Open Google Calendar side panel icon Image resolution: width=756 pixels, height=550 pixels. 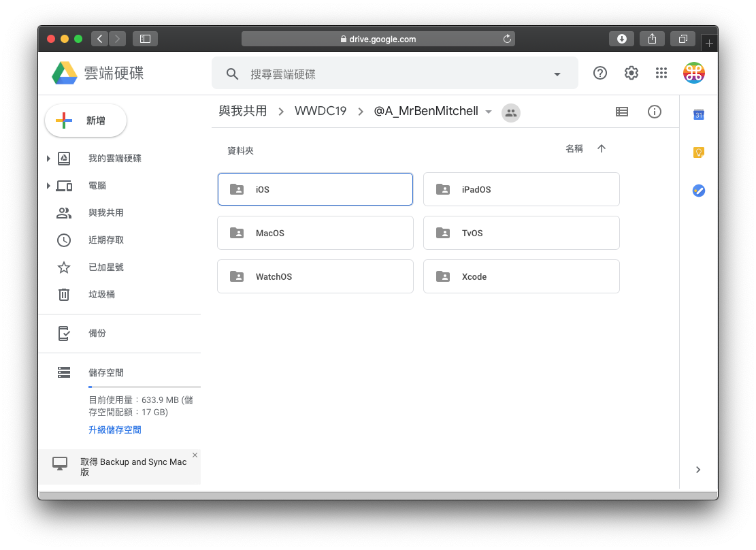[699, 115]
